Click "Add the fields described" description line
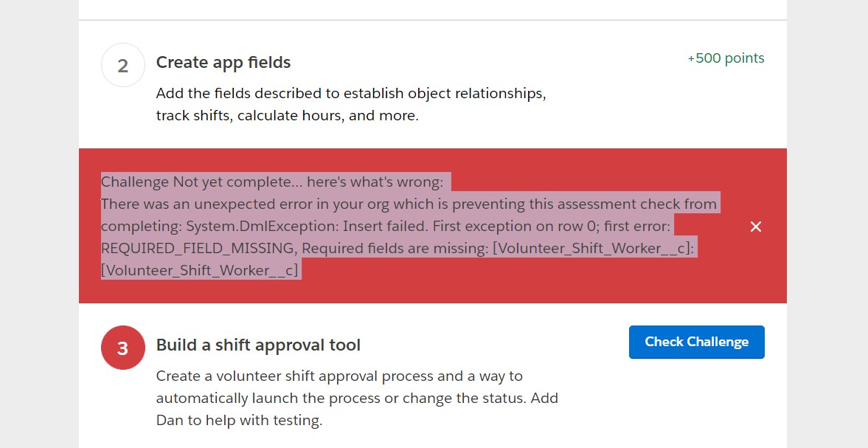 (350, 94)
